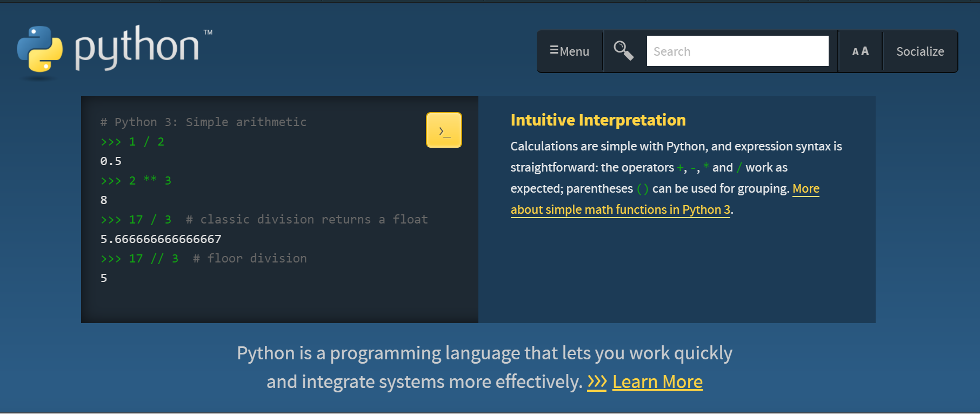Viewport: 980px width, 414px height.
Task: Click the '2 ** 3' code line
Action: [x=150, y=181]
